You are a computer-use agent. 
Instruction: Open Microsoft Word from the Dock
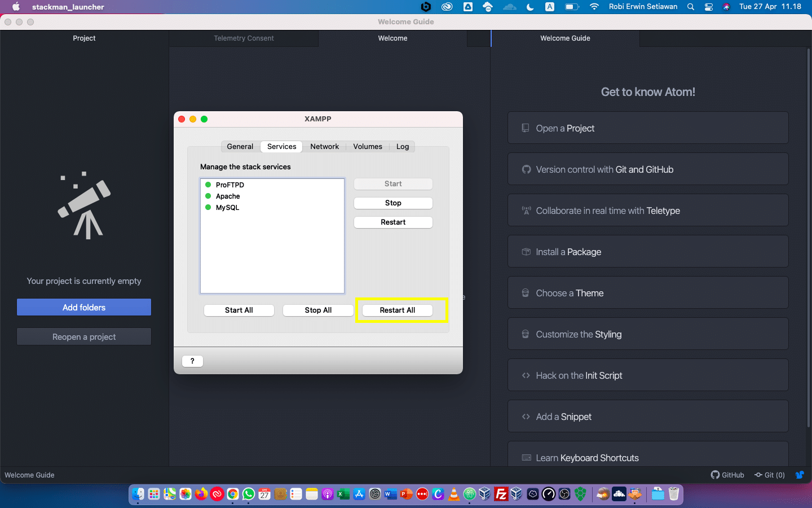391,494
